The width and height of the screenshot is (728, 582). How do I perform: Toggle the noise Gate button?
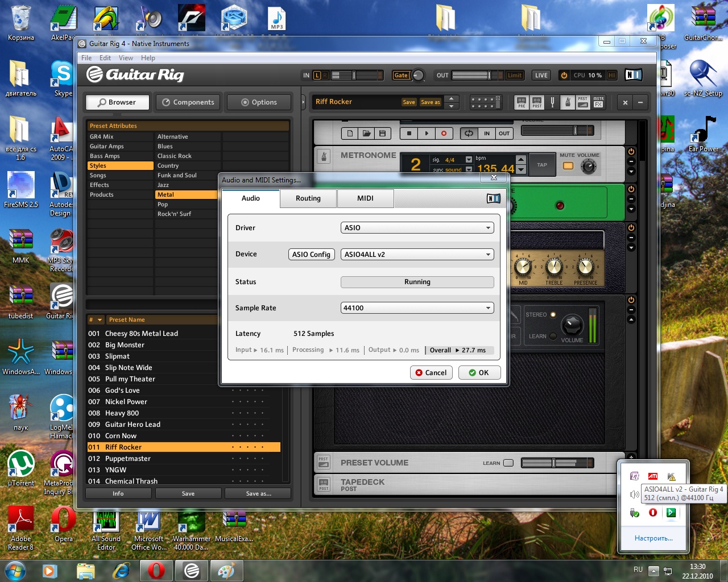point(401,75)
